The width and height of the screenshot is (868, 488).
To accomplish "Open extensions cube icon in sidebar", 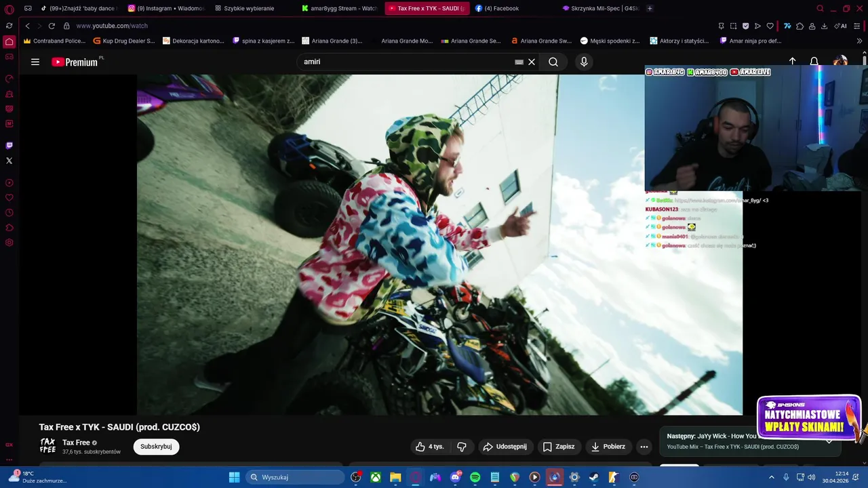I will (x=9, y=228).
